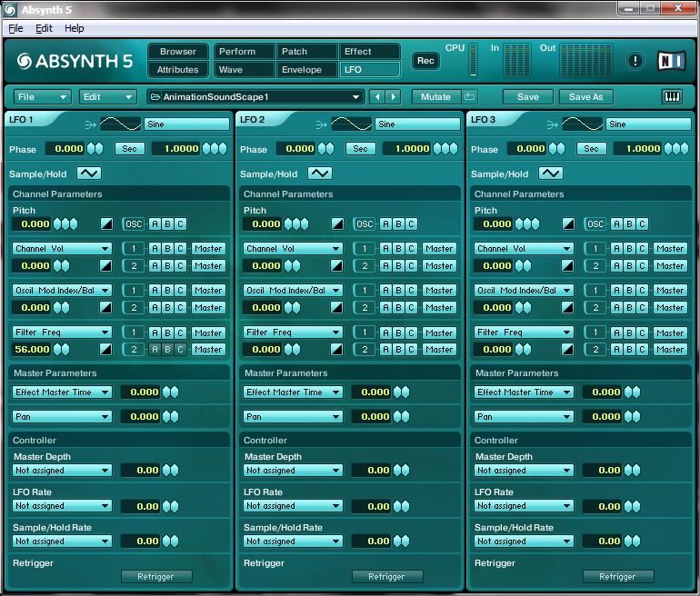
Task: Switch to the Browser tab
Action: [178, 51]
